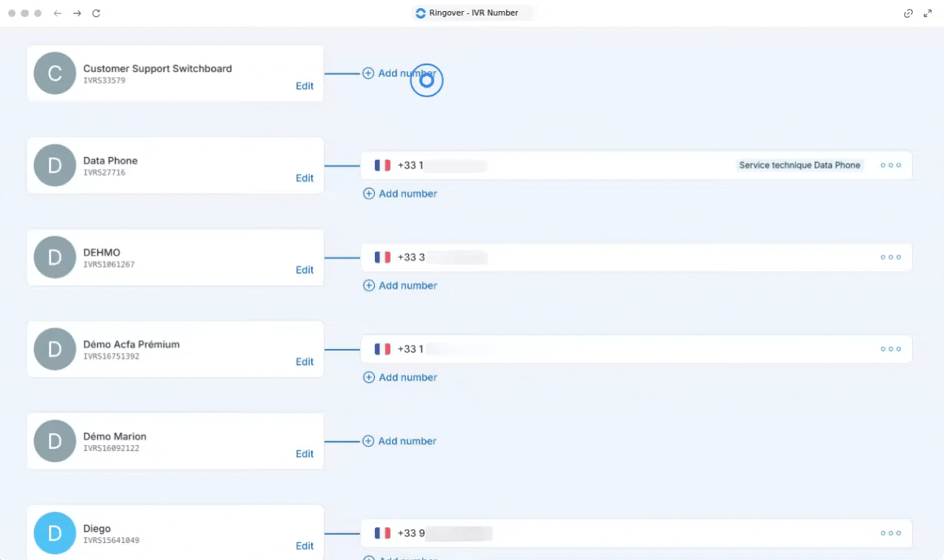Viewport: 944px width, 560px height.
Task: Add number to Démo Marion
Action: (399, 441)
